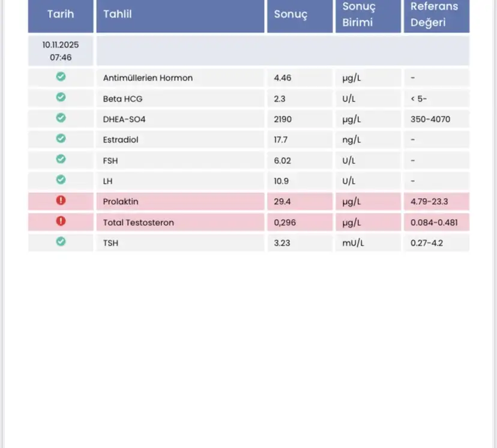Click the red alert icon beside Total Testosteron

click(61, 221)
